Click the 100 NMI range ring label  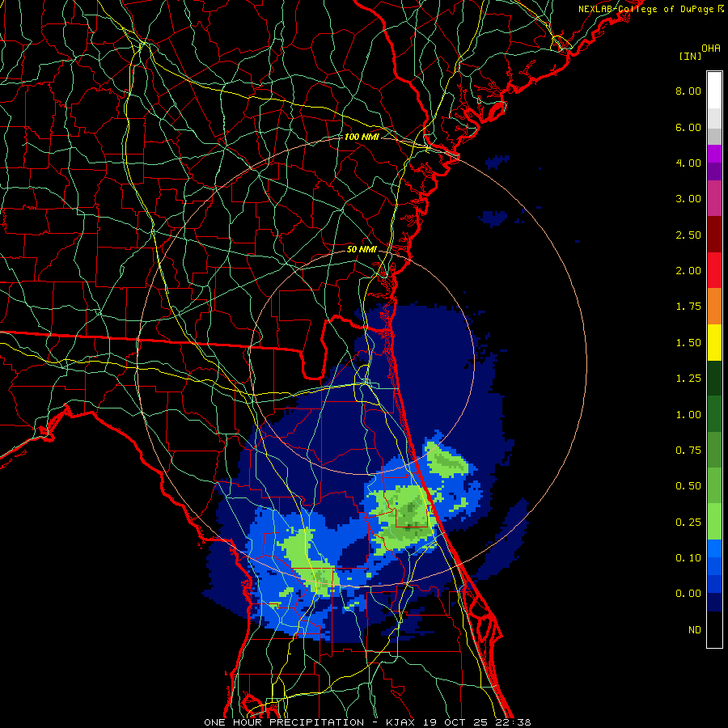pyautogui.click(x=362, y=137)
